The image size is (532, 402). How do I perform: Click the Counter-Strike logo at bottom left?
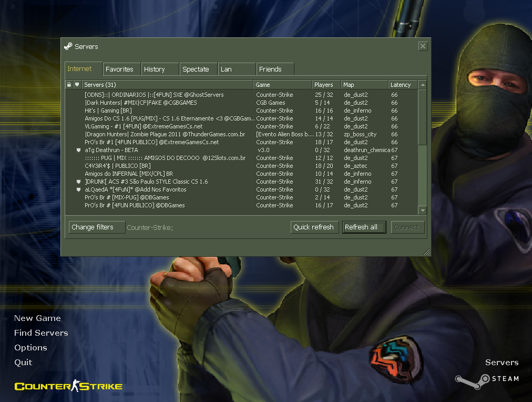click(x=68, y=386)
